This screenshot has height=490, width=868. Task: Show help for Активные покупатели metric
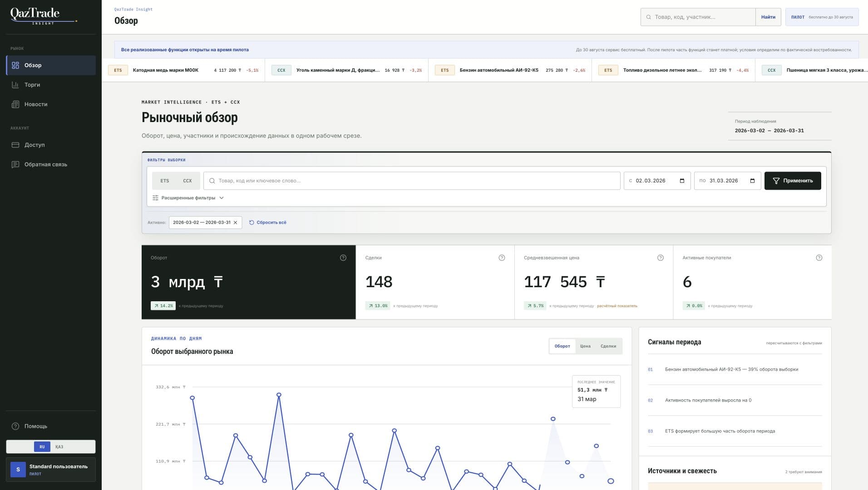pos(819,258)
